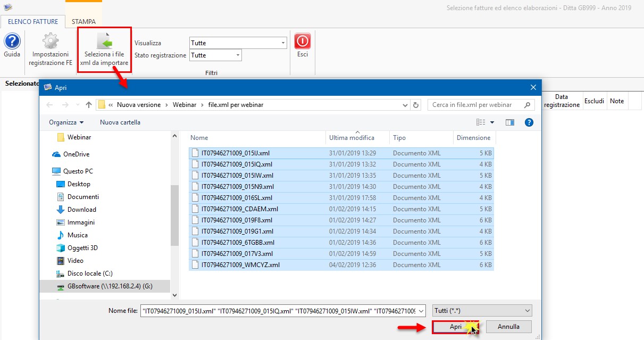Open the file type filter Tutti (*.*)
Viewport: 644px width, 340px height.
pyautogui.click(x=482, y=310)
